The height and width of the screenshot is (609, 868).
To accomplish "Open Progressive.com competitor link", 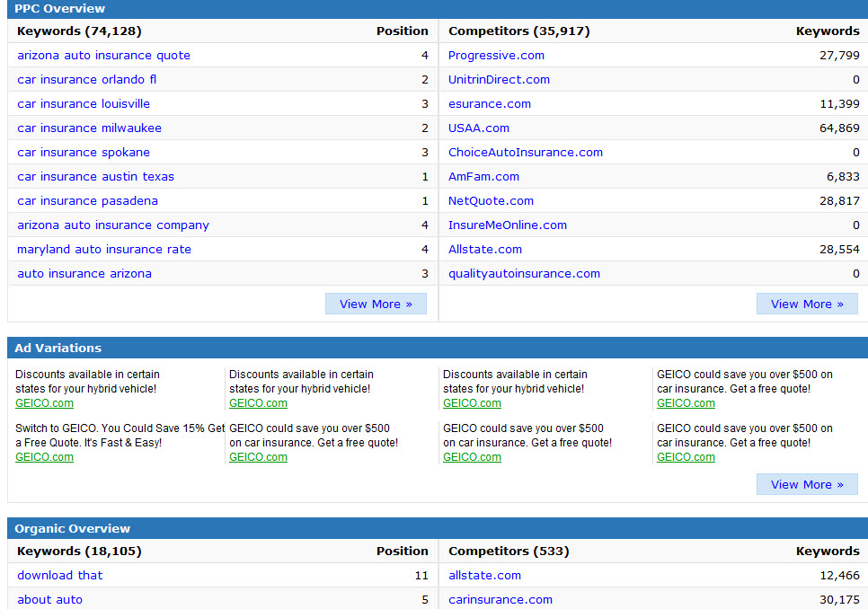I will pyautogui.click(x=496, y=56).
